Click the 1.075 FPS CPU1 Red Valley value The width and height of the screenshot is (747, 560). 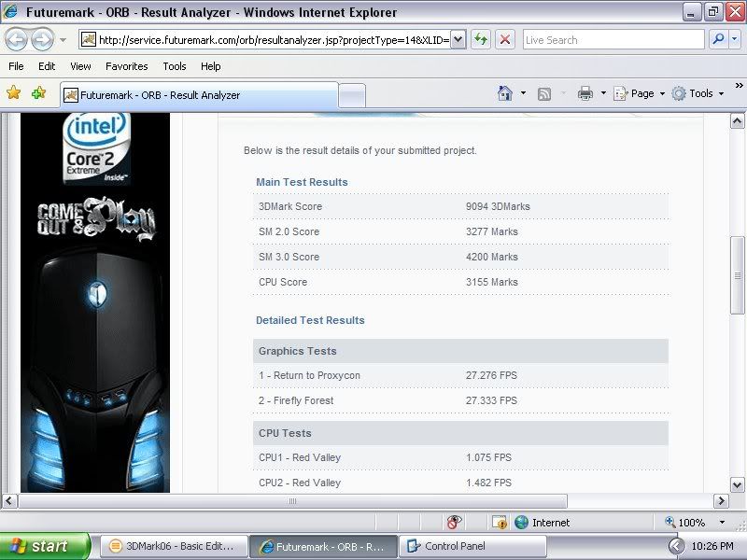pyautogui.click(x=488, y=457)
